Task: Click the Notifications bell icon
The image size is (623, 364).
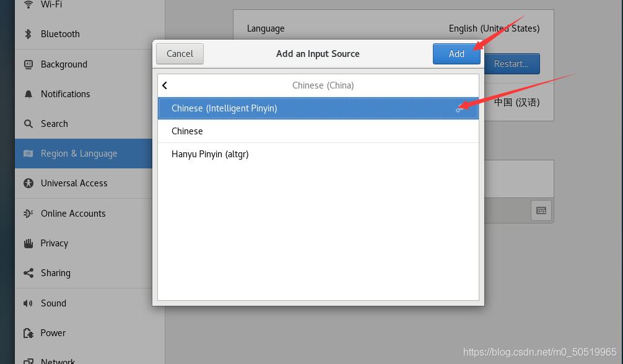Action: point(28,94)
